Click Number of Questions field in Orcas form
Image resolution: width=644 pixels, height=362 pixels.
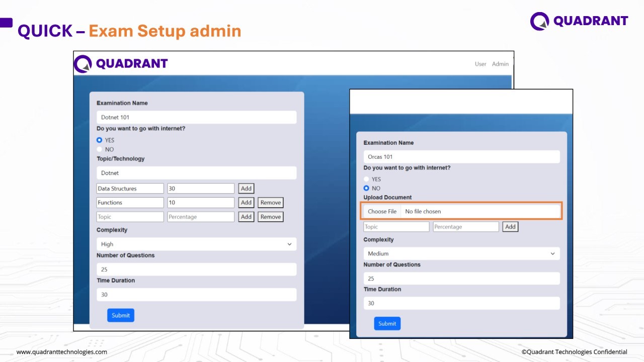[462, 279]
